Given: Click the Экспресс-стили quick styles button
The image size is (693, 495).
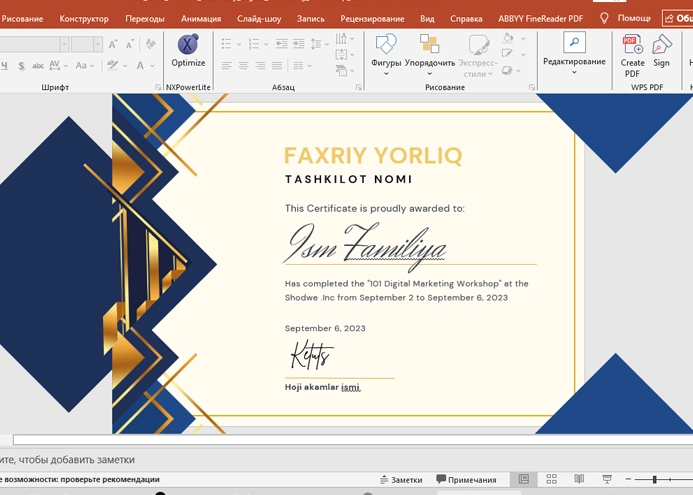Looking at the screenshot, I should (478, 56).
